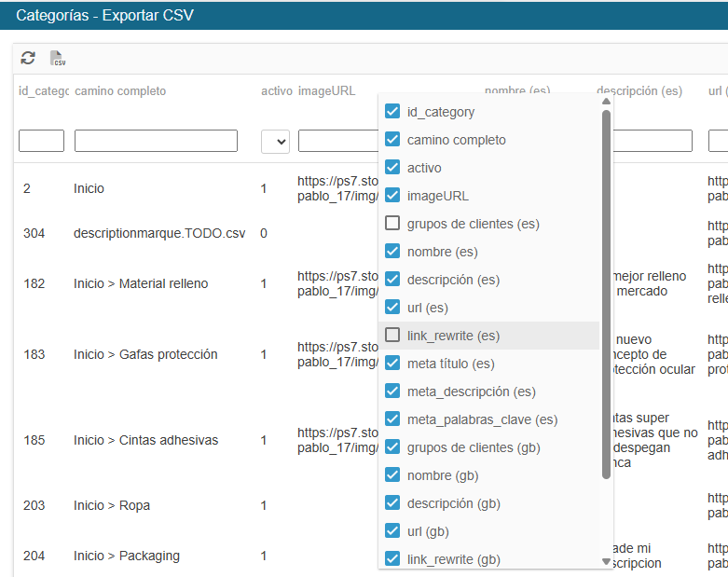
Task: Open the activo filter dropdown
Action: click(275, 142)
